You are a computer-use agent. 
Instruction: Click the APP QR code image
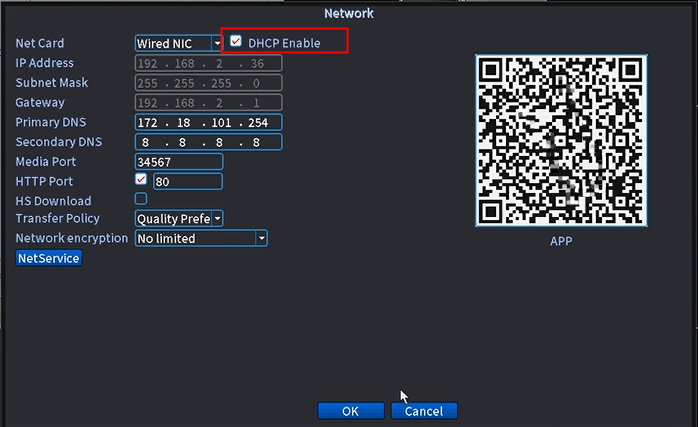pyautogui.click(x=561, y=141)
